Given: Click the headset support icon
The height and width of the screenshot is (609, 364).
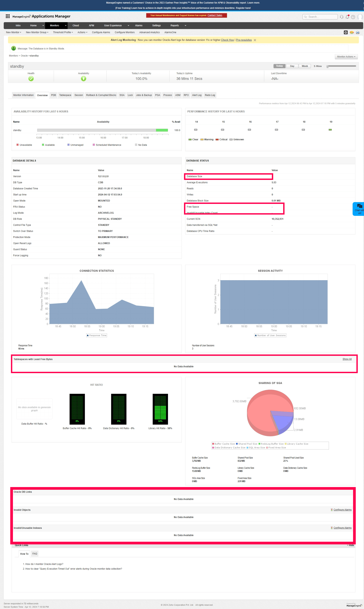Looking at the screenshot, I should point(341,17).
